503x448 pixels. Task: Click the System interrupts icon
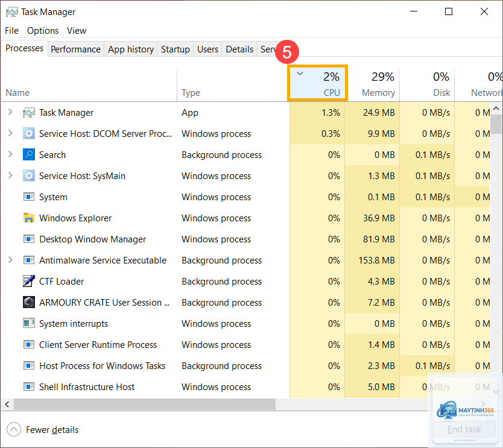tap(29, 323)
